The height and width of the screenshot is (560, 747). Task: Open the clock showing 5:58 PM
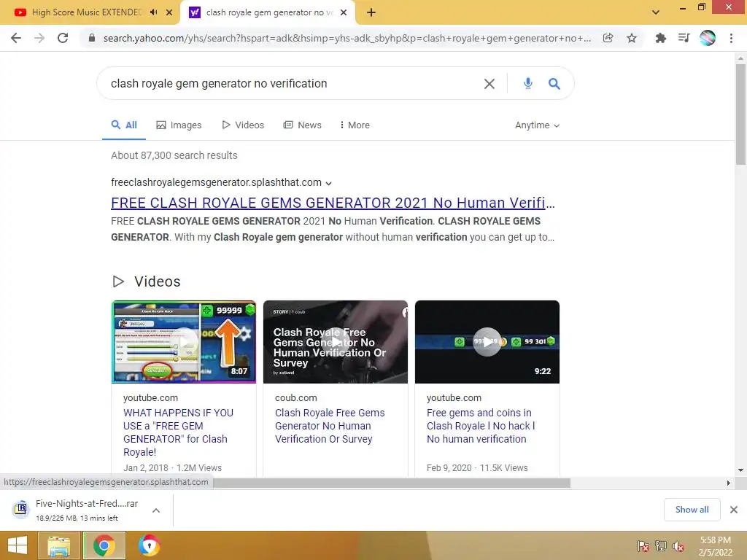[x=715, y=546]
